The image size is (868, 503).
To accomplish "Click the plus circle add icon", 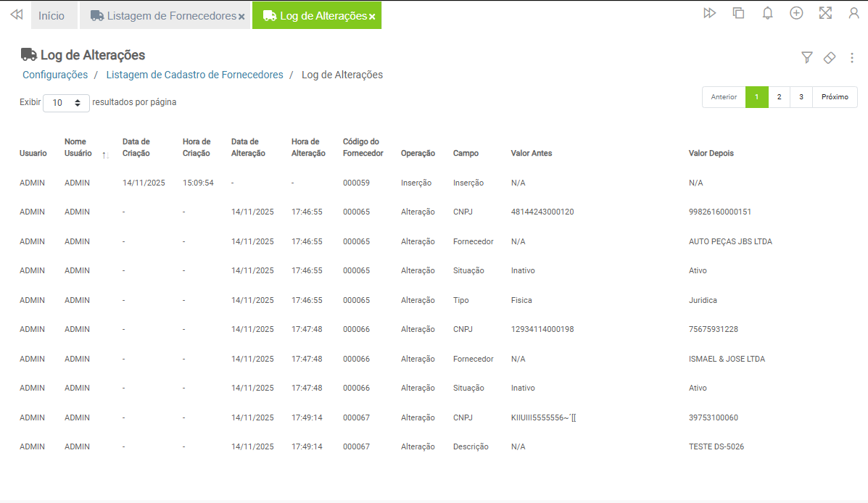I will pyautogui.click(x=796, y=13).
